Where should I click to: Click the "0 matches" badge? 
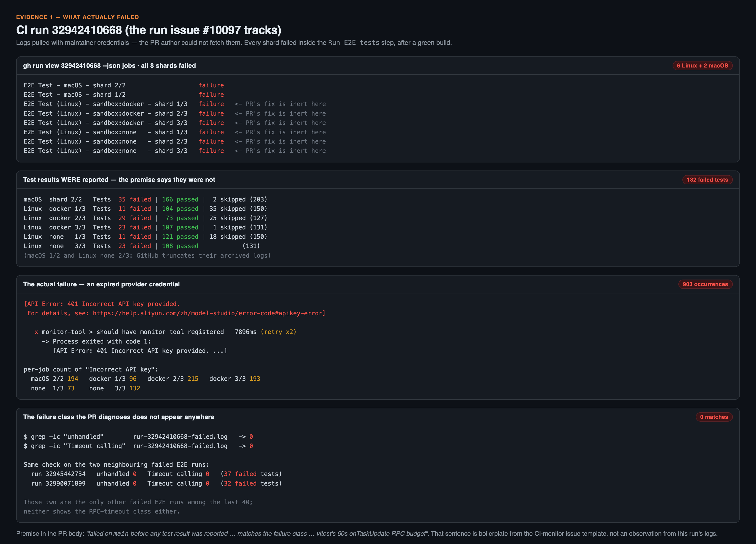(x=714, y=417)
